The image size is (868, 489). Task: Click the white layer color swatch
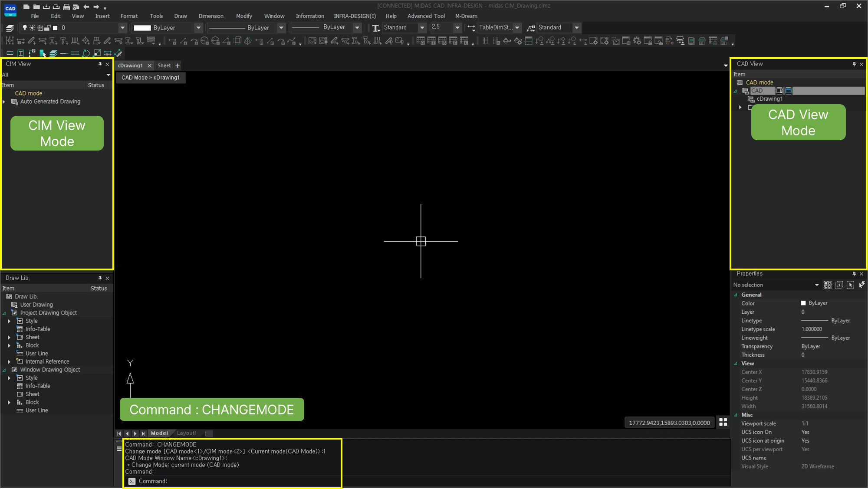click(55, 28)
